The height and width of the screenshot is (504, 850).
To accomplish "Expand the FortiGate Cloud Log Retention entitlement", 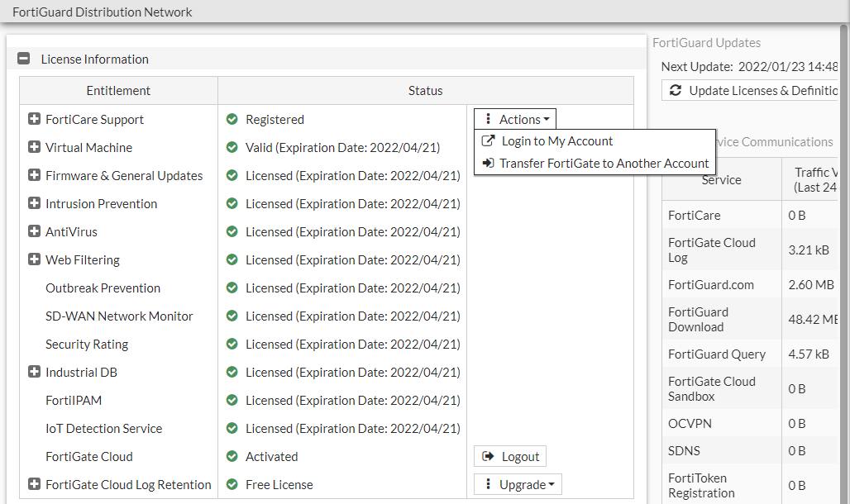I will pos(33,484).
